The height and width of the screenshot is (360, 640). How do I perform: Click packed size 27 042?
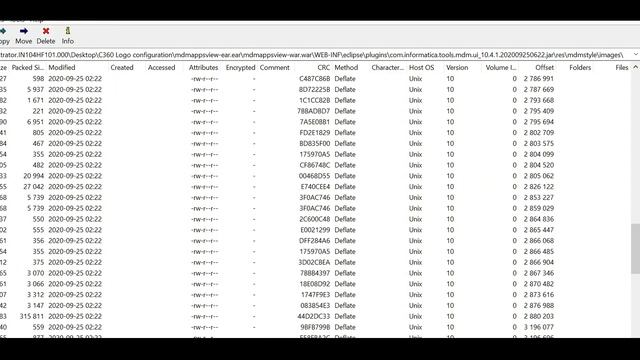(33, 187)
